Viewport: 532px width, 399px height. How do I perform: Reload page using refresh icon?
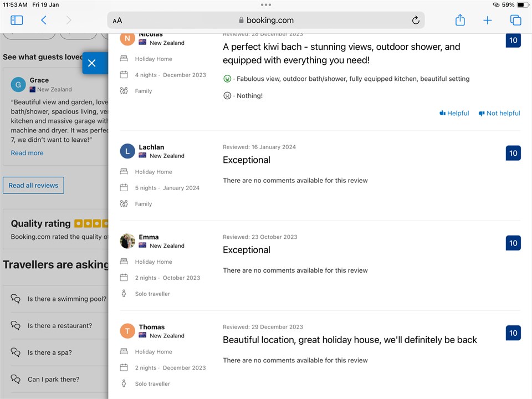click(415, 21)
